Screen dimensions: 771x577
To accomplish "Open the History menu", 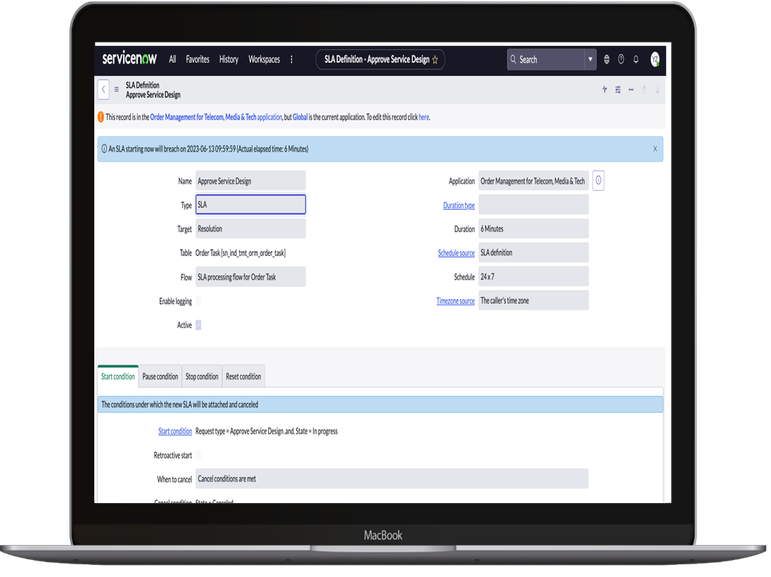I will [229, 60].
